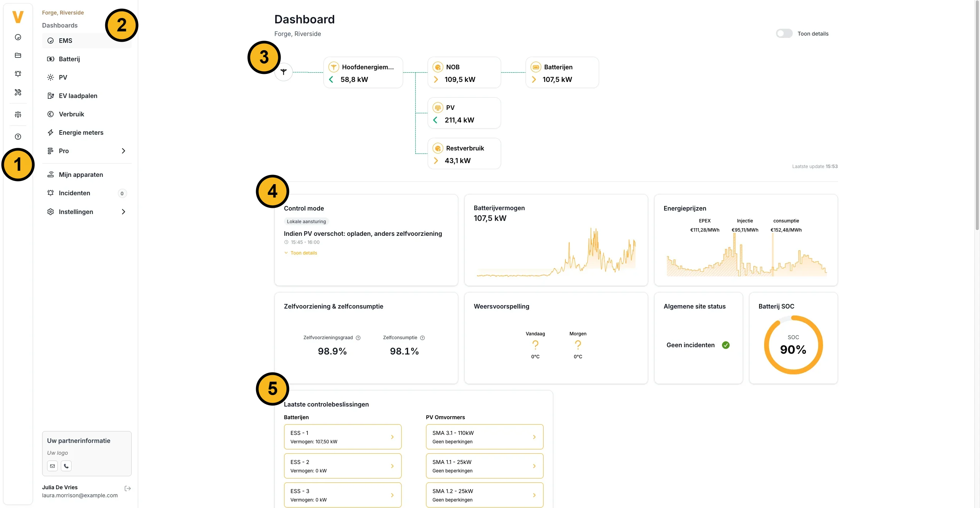The height and width of the screenshot is (508, 980).
Task: Expand the Pro menu chevron
Action: [x=123, y=151]
